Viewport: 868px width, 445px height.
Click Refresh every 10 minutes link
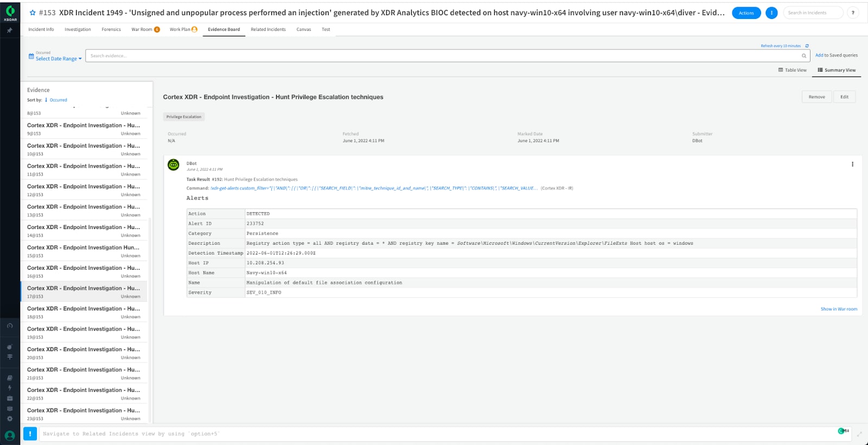(781, 46)
